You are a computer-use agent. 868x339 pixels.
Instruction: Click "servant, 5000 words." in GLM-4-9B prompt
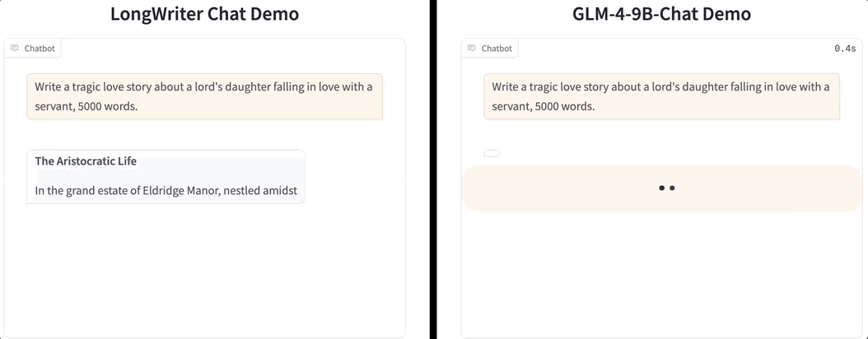[x=543, y=106]
